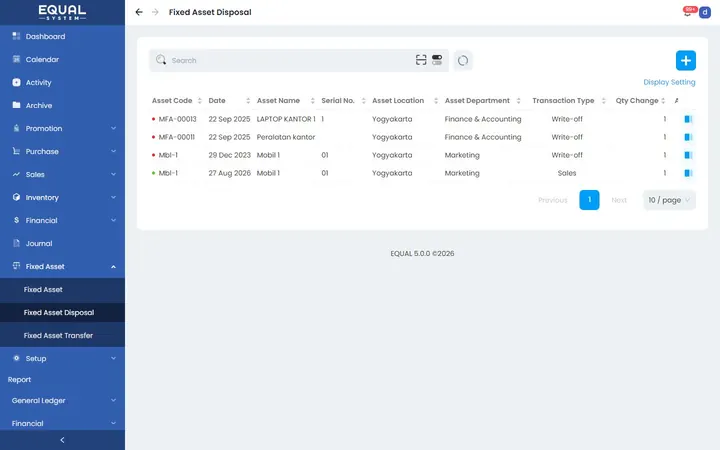Open action icon for MFA-00013 row
Image resolution: width=720 pixels, height=450 pixels.
pyautogui.click(x=688, y=119)
